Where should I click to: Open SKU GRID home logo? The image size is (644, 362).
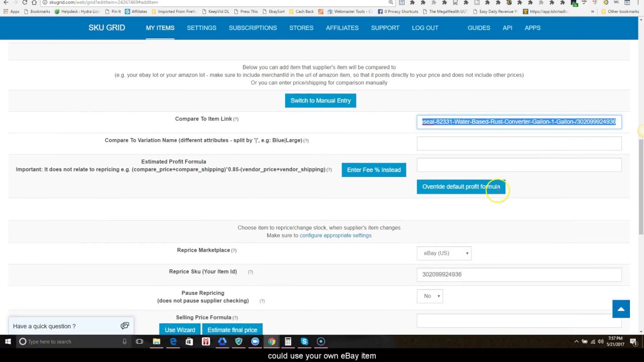click(x=107, y=28)
